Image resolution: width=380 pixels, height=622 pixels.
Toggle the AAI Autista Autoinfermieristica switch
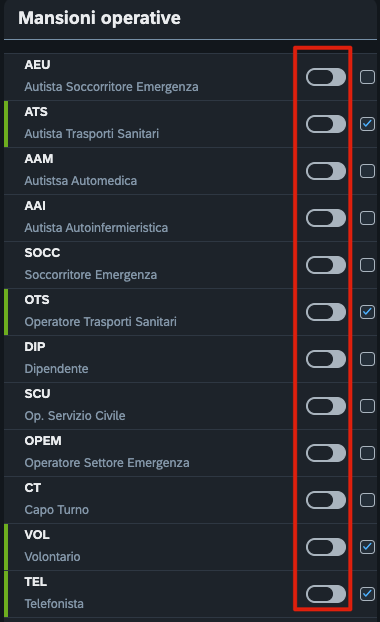(x=326, y=218)
